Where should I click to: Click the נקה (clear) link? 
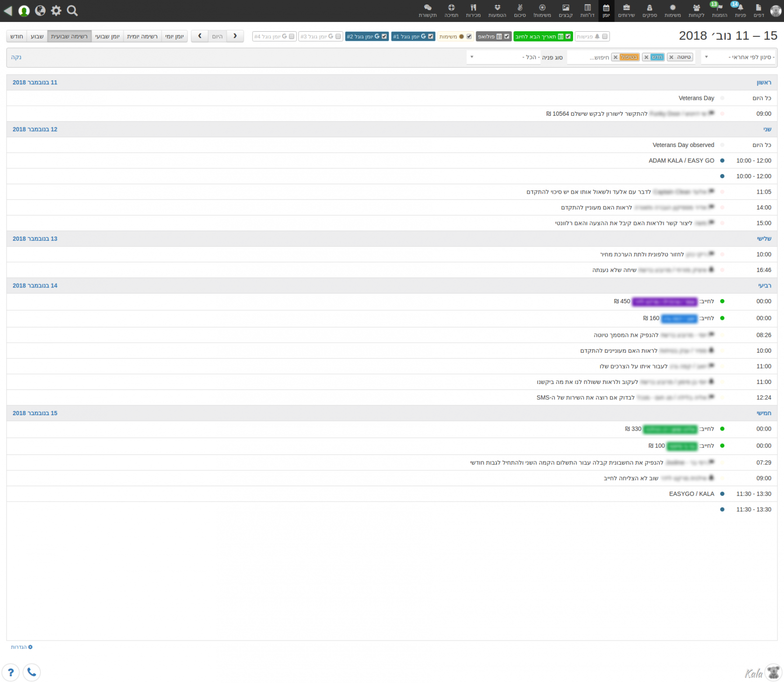pyautogui.click(x=16, y=57)
